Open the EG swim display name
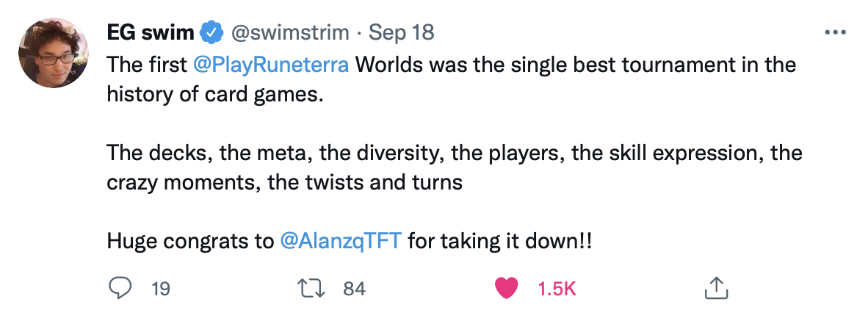The width and height of the screenshot is (868, 310). click(151, 33)
